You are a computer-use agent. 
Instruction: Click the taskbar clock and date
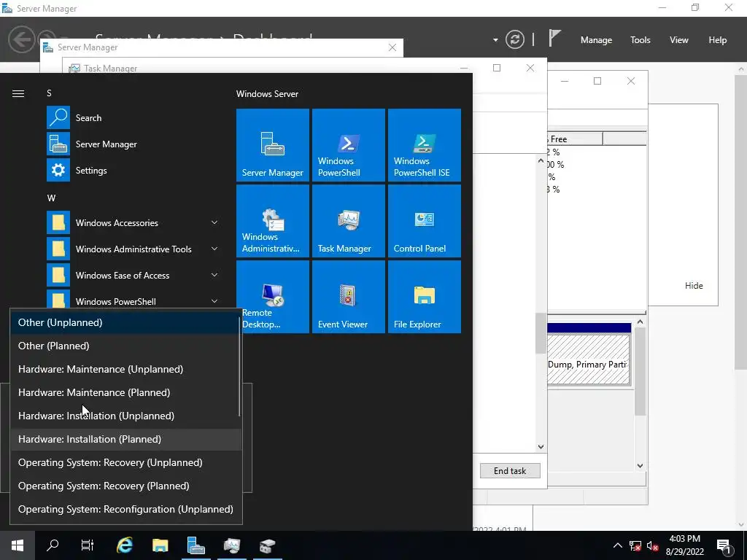(x=684, y=545)
